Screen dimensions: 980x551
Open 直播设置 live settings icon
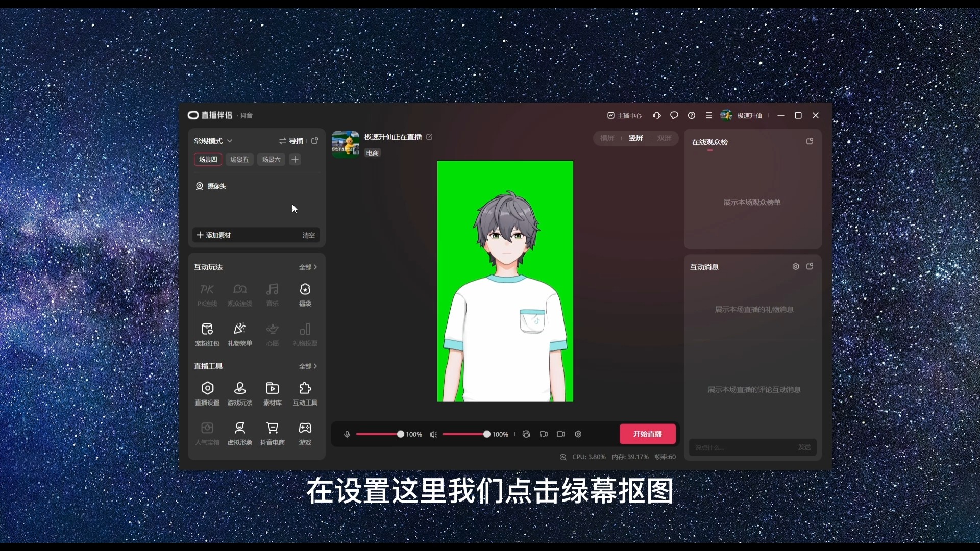click(x=207, y=389)
